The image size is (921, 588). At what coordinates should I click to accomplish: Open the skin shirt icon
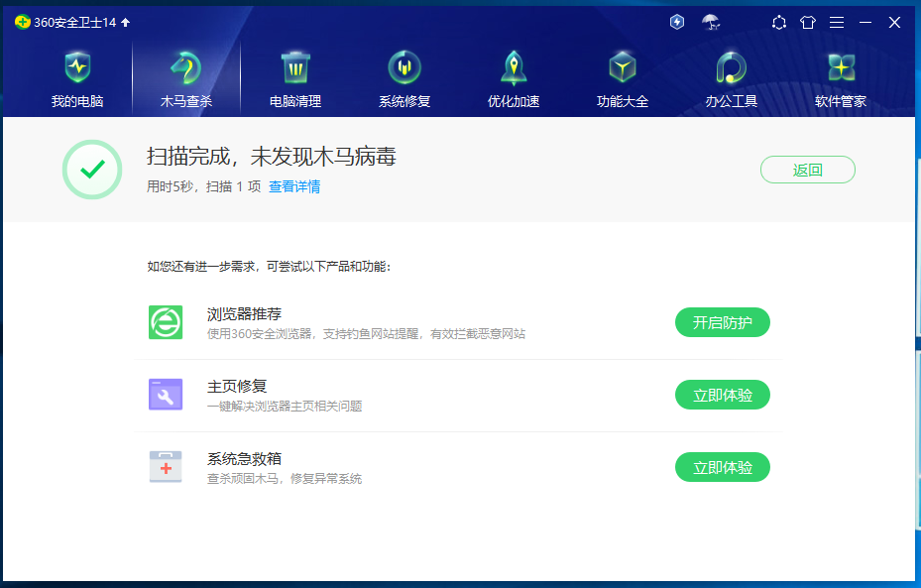pos(808,23)
